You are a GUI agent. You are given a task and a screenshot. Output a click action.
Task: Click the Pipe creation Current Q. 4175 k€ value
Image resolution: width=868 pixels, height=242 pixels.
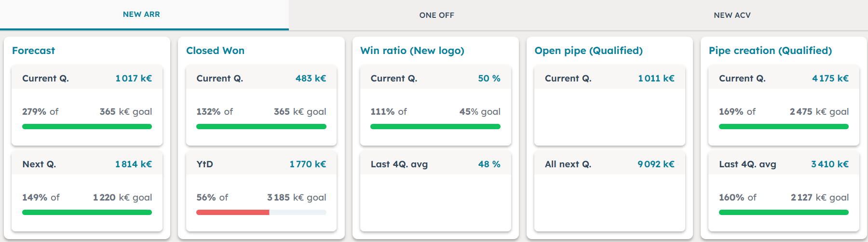(830, 78)
